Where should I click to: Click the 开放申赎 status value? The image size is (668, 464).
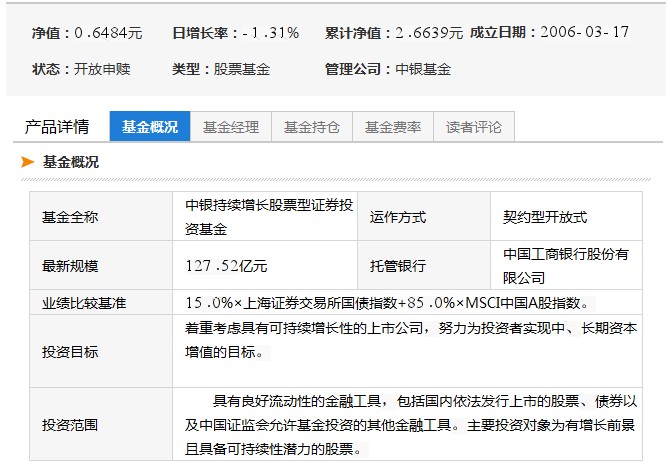point(103,69)
